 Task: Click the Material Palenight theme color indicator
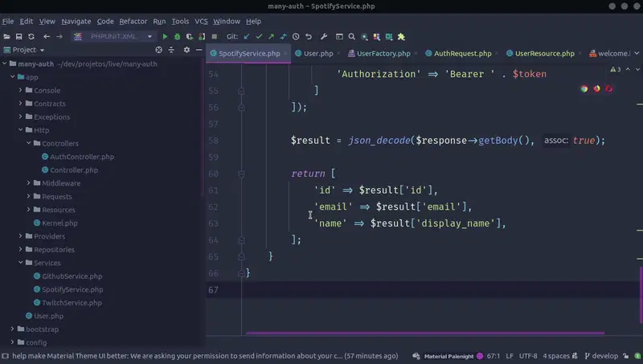479,355
